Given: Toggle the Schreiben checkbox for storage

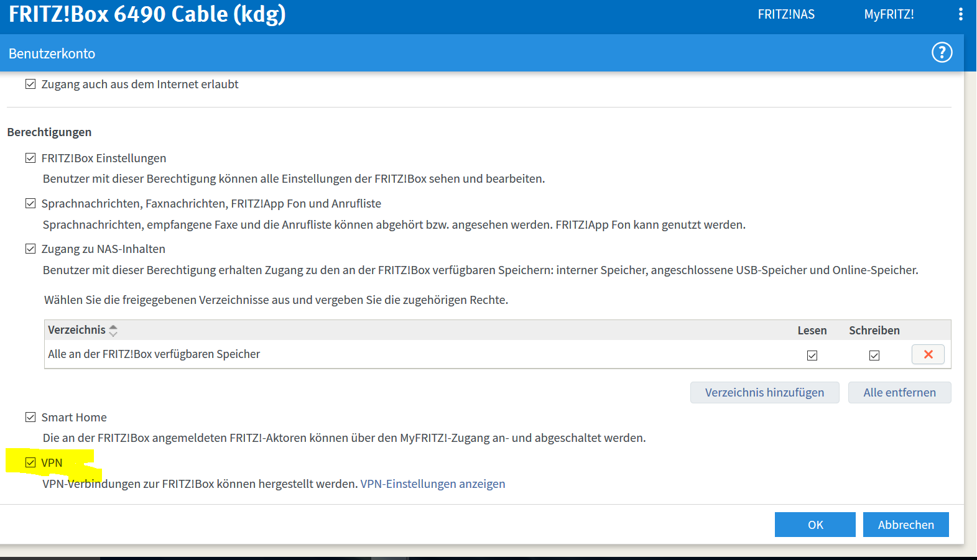Looking at the screenshot, I should (x=874, y=356).
